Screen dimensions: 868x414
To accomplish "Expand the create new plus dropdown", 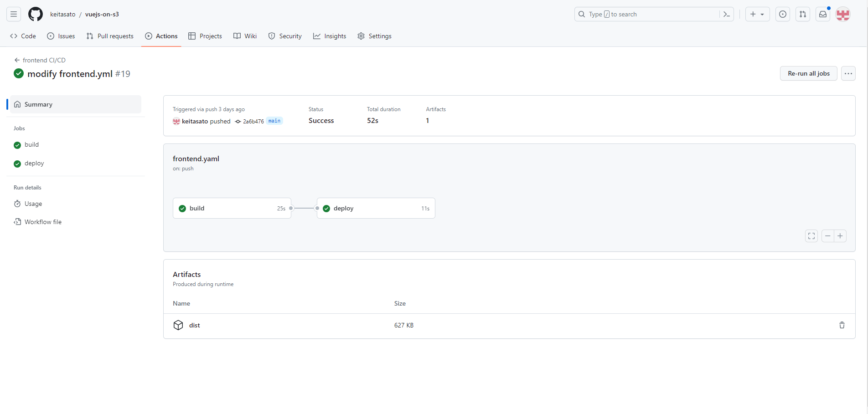I will 758,14.
